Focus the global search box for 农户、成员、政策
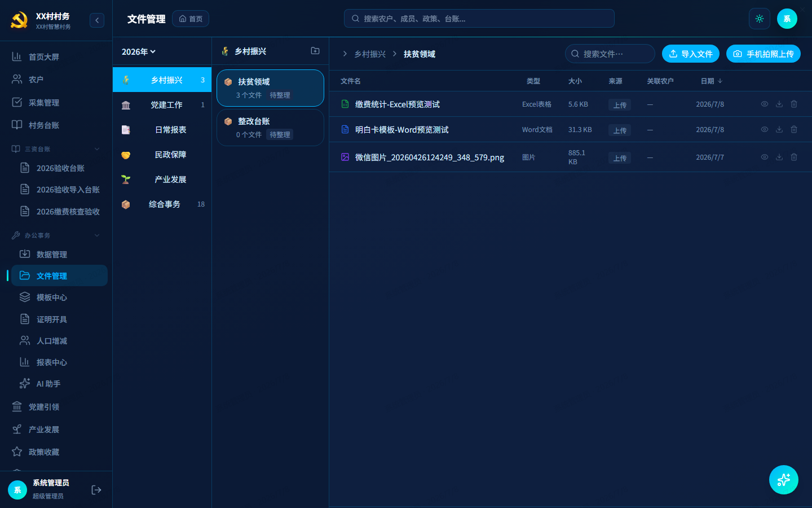Screen dimensions: 812x508 [479, 19]
